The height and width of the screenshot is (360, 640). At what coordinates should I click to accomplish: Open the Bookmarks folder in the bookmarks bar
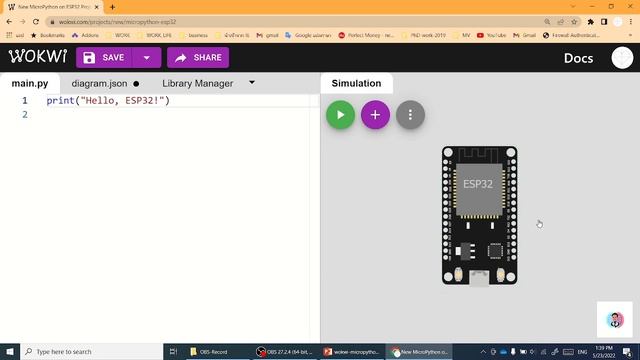click(48, 36)
